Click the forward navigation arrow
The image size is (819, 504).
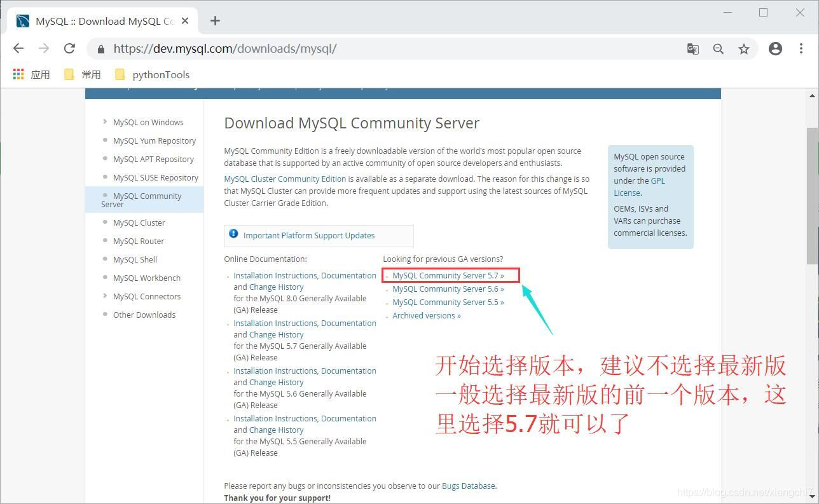click(44, 48)
